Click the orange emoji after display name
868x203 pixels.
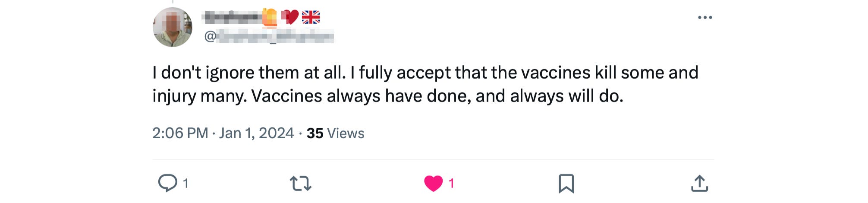270,17
